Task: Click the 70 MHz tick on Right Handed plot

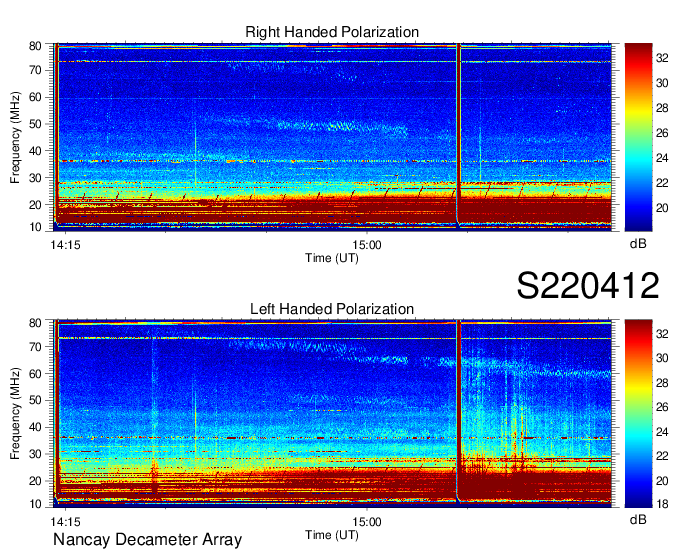Action: (x=35, y=70)
